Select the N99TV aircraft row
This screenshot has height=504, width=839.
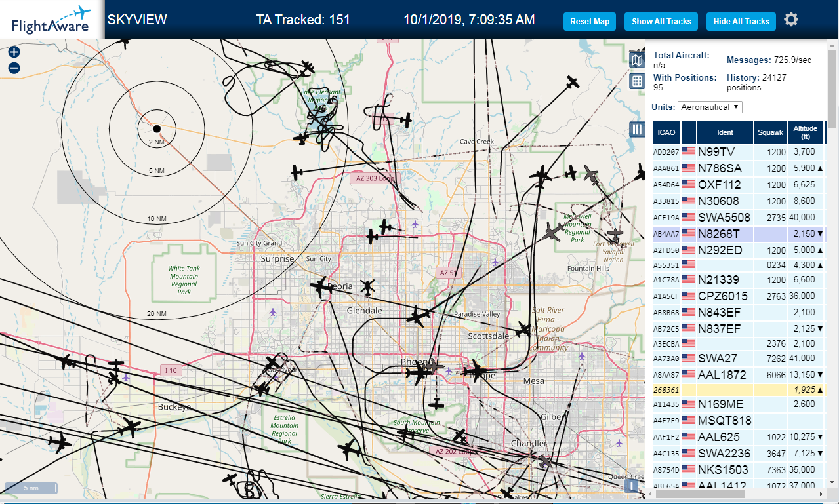[x=739, y=151]
